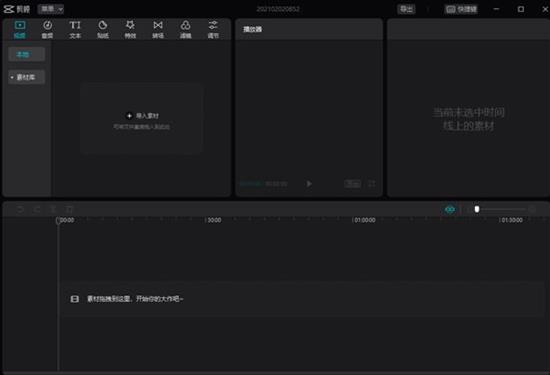Click the player play button
Screen dimensions: 550x375
click(x=309, y=183)
